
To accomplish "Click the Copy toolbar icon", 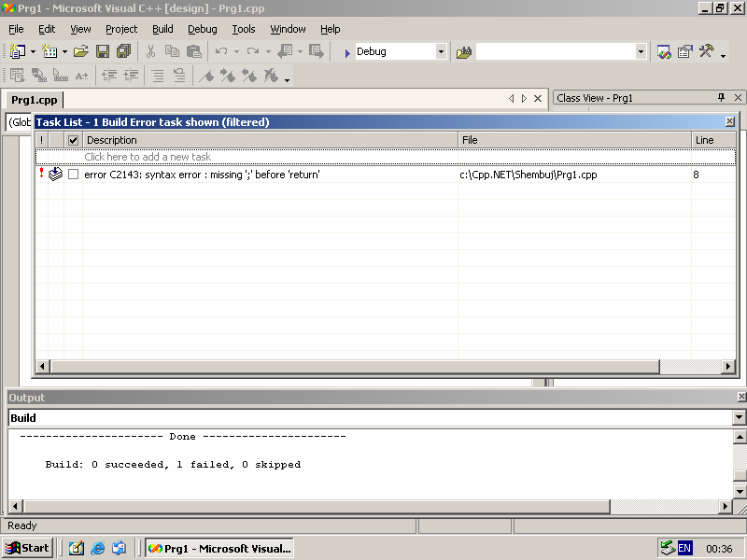I will (x=172, y=51).
